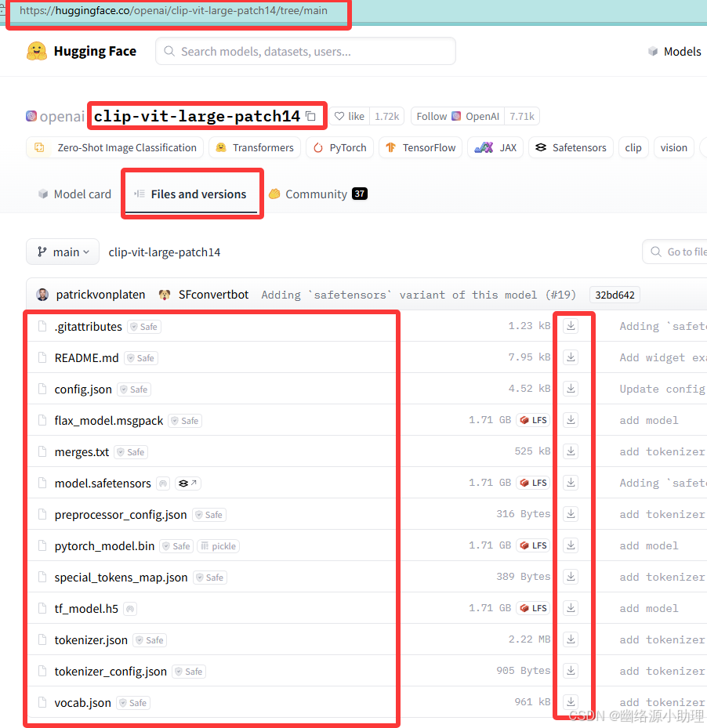Open the Community tab
Viewport: 707px width, 728px height.
pyautogui.click(x=318, y=194)
